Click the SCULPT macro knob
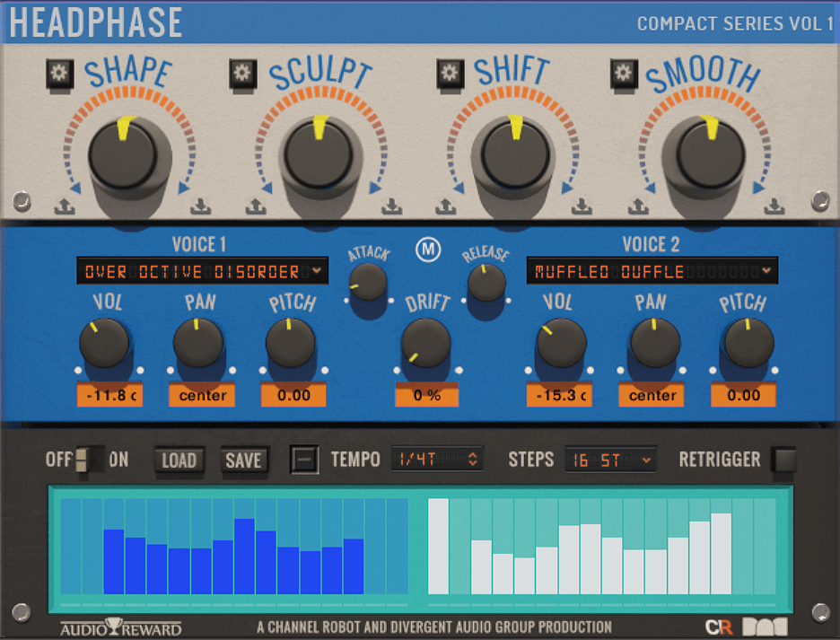The image size is (840, 640). 319,155
